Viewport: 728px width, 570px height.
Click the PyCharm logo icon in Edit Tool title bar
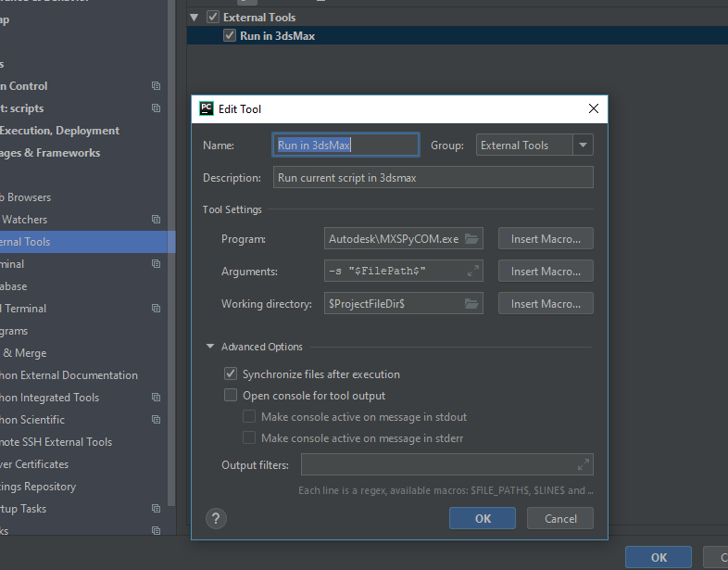207,108
